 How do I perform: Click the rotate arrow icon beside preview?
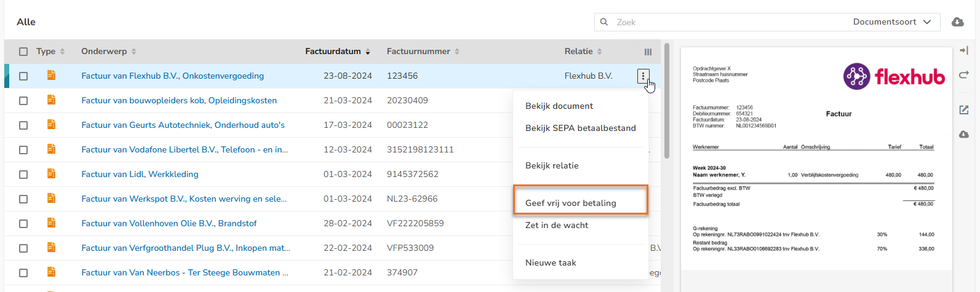[x=964, y=75]
